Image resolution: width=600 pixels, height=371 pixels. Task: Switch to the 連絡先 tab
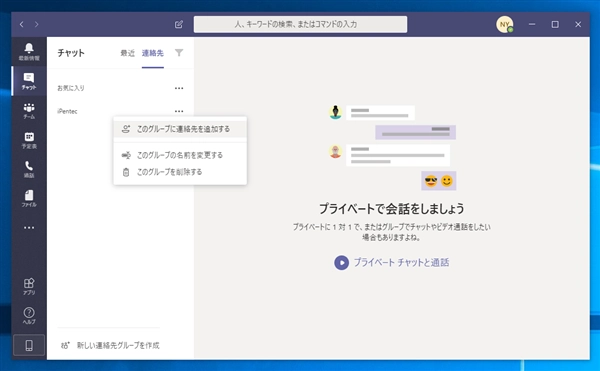click(153, 53)
